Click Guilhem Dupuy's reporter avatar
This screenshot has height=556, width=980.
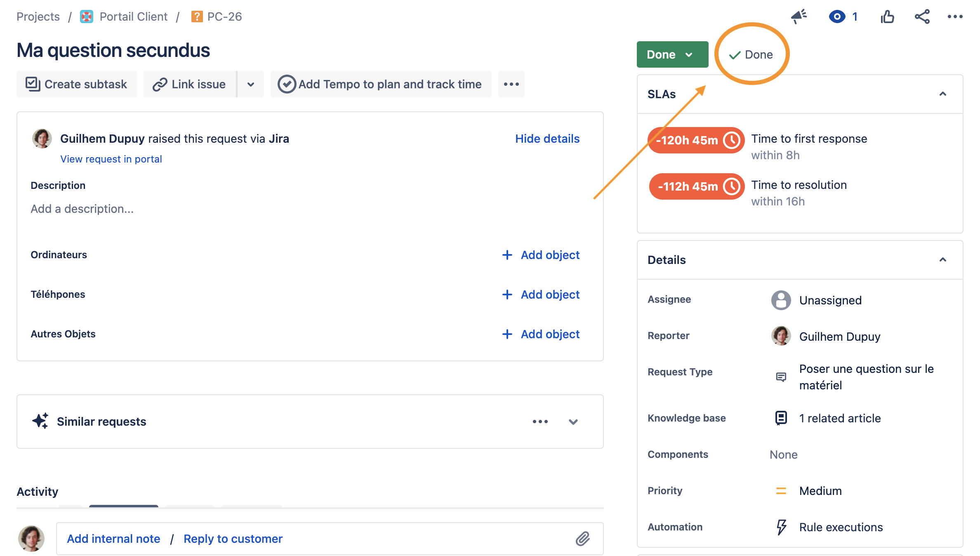tap(781, 336)
